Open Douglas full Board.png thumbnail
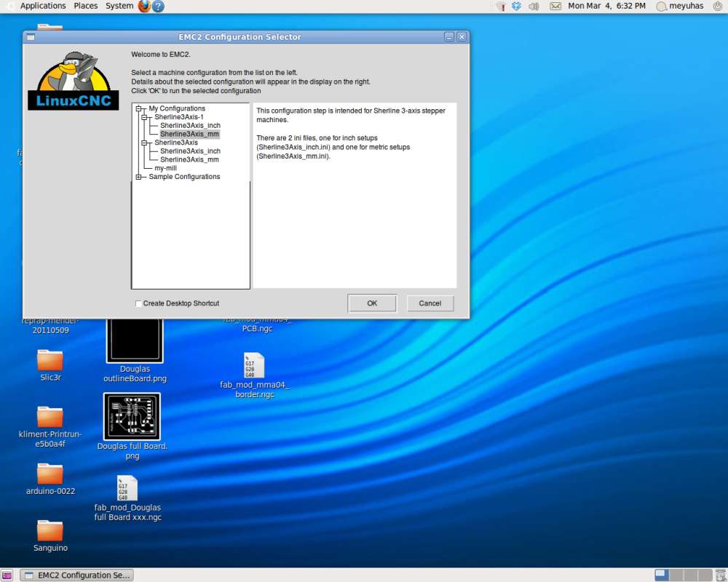This screenshot has width=728, height=582. 132,416
